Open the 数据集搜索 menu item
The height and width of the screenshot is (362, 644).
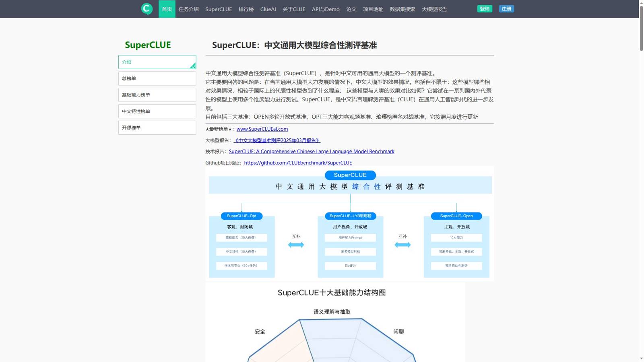[x=402, y=9]
